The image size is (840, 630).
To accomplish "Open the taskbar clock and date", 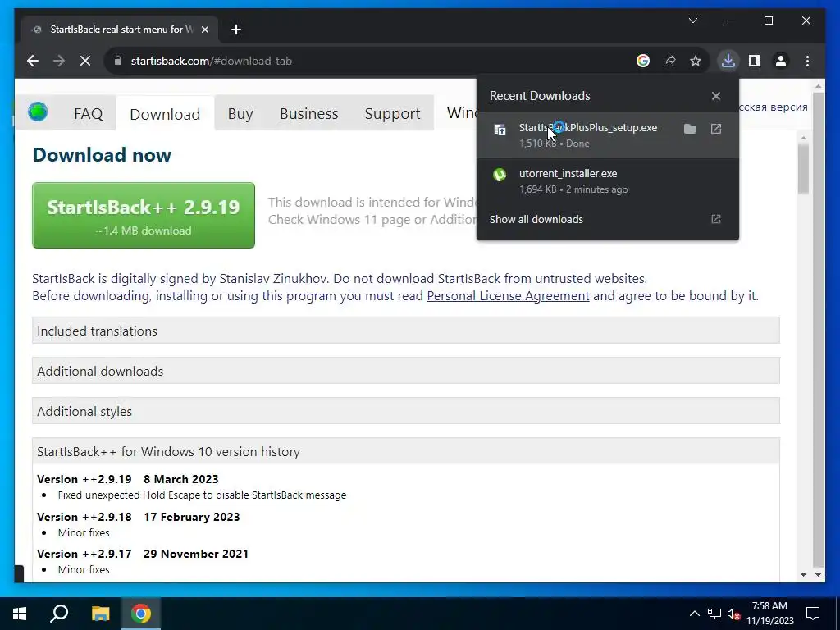I will 769,614.
